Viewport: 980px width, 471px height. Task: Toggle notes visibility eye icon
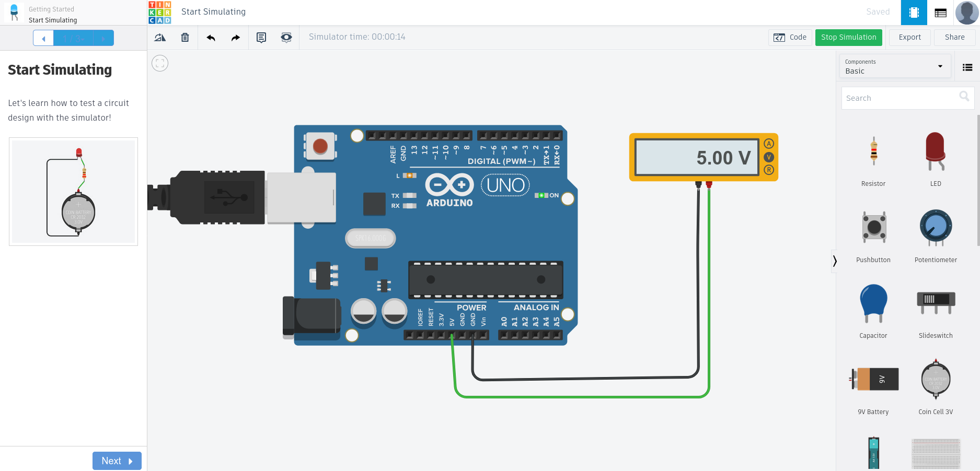(x=286, y=38)
